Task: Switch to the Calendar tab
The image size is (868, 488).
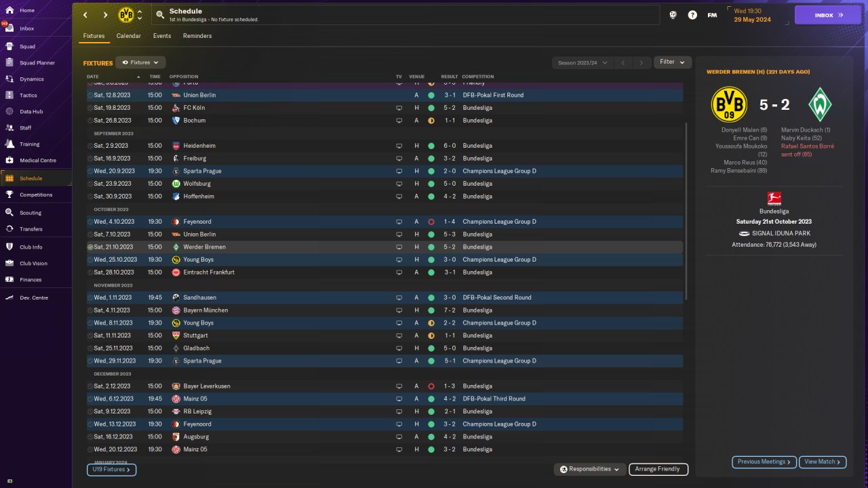Action: pyautogui.click(x=129, y=36)
